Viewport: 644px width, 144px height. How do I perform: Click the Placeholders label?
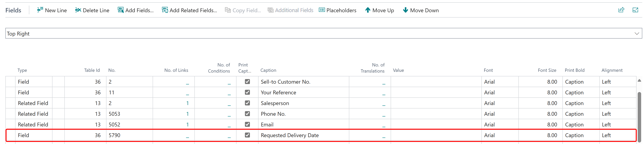coord(341,10)
